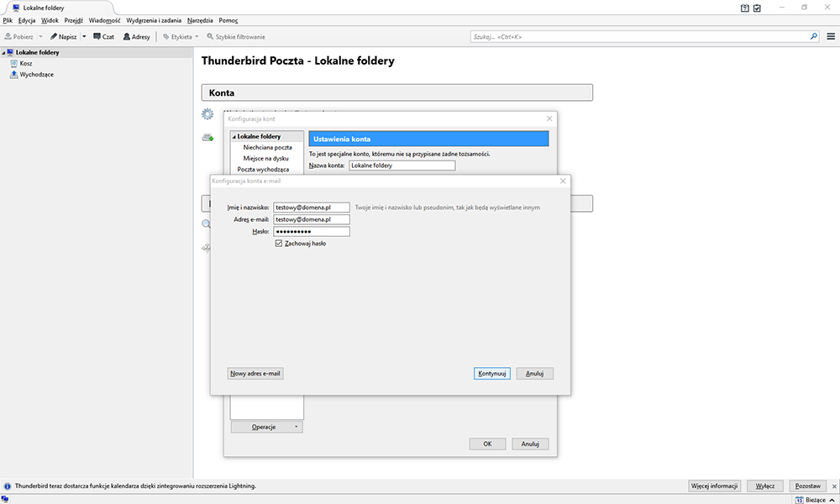Open the Wiadomość menu
The width and height of the screenshot is (840, 504).
104,20
